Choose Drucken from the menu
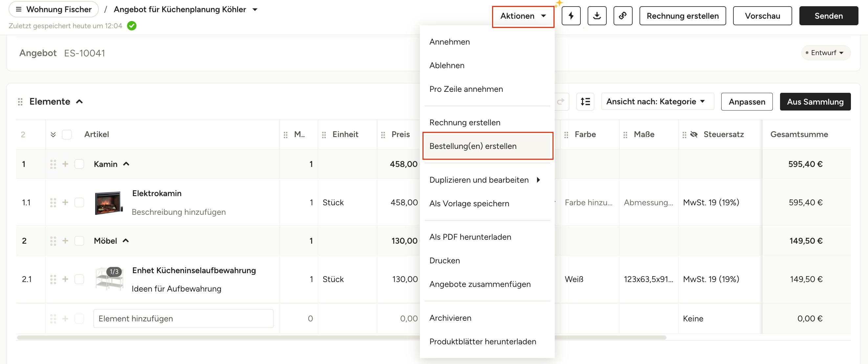 487,261
